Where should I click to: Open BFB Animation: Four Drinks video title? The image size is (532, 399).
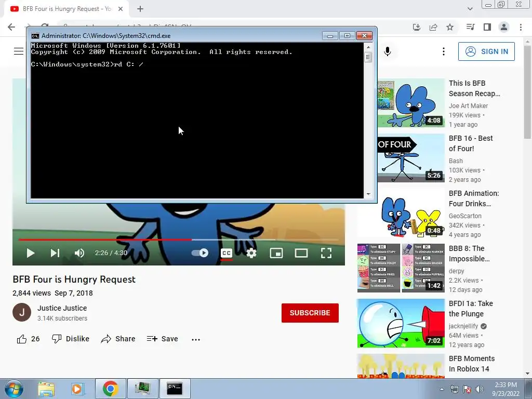tap(474, 198)
